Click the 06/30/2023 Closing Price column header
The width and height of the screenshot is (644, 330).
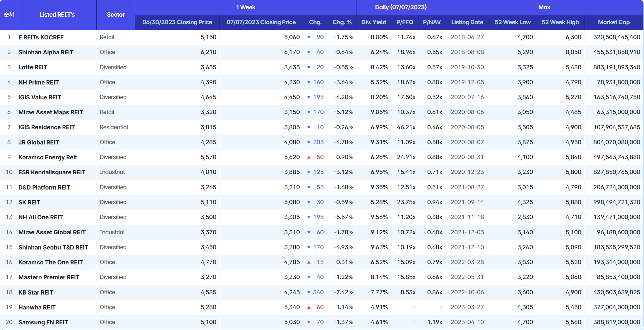[x=177, y=22]
